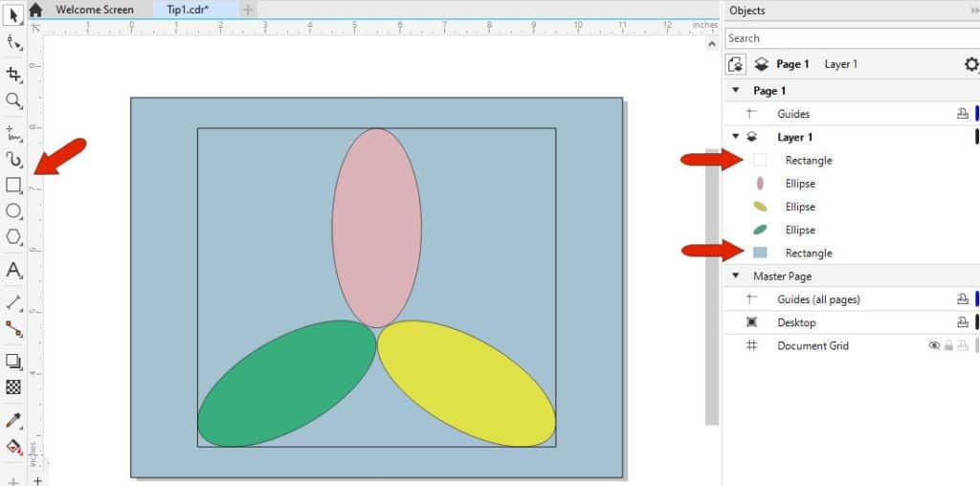Select the Crop tool
The height and width of the screenshot is (486, 980).
pyautogui.click(x=13, y=75)
